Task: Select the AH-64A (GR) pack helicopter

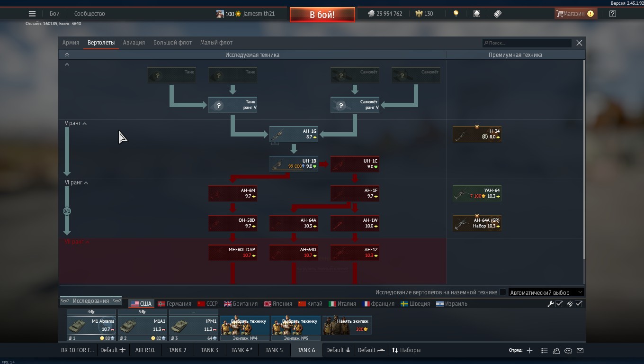Action: point(477,223)
